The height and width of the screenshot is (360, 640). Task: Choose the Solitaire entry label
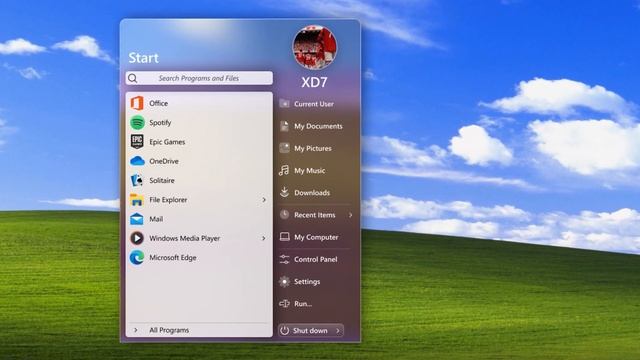point(162,180)
